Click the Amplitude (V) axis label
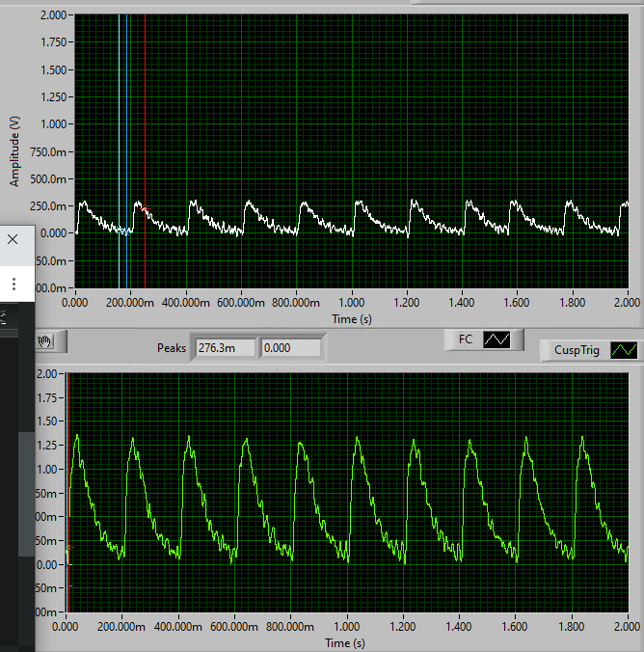Screen dimensions: 644x652 (15, 149)
